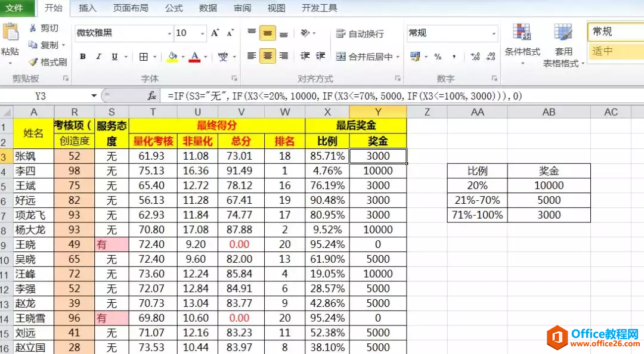The width and height of the screenshot is (644, 354).
Task: Switch to the 公式 Formulas tab
Action: coord(174,8)
